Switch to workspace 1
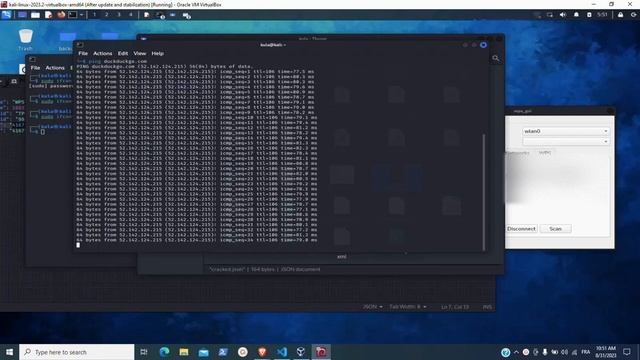The width and height of the screenshot is (640, 360). pyautogui.click(x=94, y=14)
